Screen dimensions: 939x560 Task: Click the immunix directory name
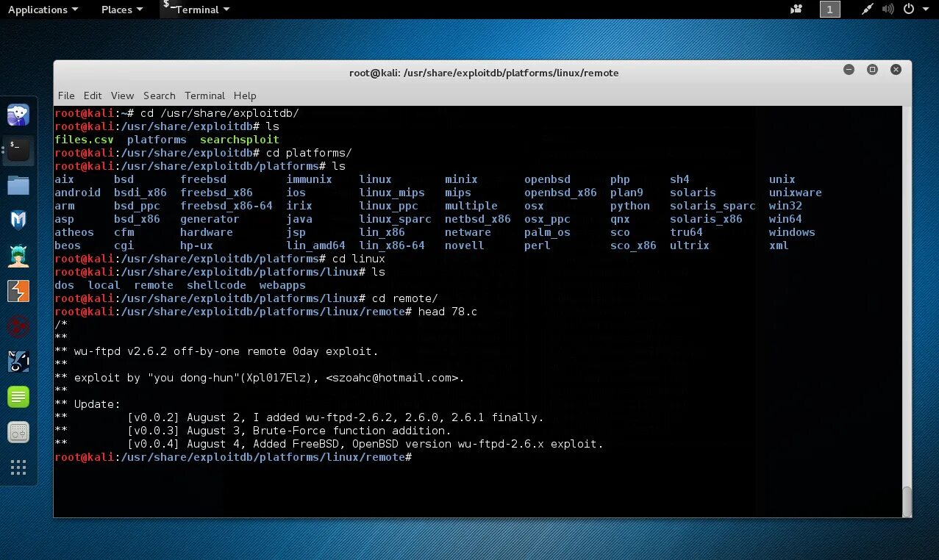point(309,179)
